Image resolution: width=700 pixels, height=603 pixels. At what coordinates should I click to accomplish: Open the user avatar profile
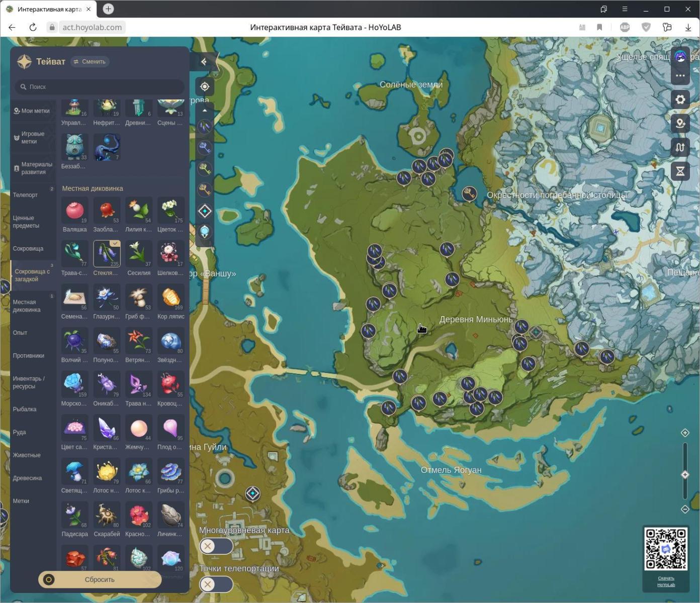680,57
